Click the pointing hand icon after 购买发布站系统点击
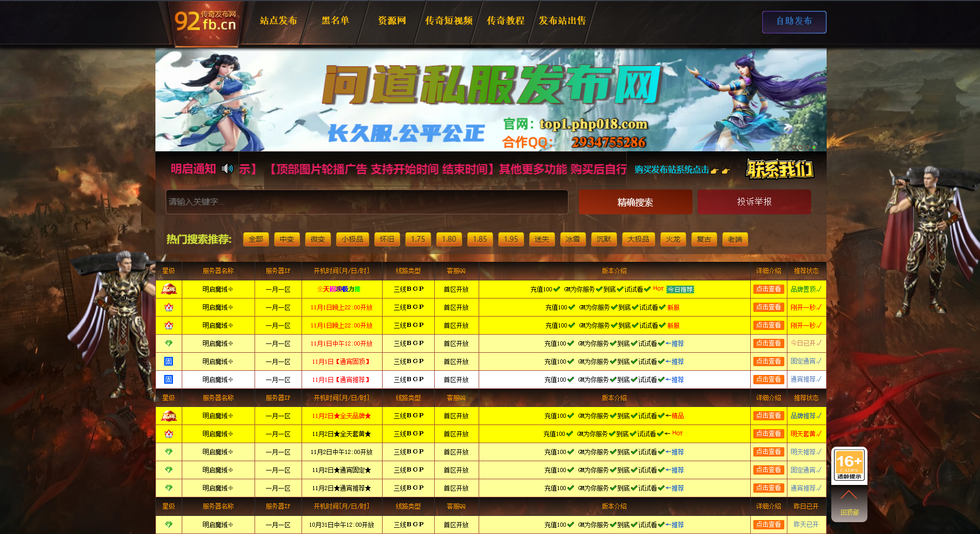980x534 pixels. coord(720,170)
